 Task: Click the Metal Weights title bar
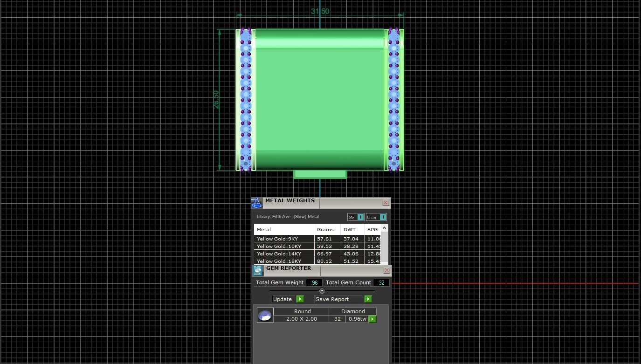click(321, 203)
